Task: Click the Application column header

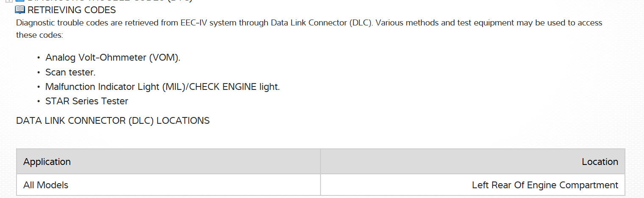Action: [47, 162]
